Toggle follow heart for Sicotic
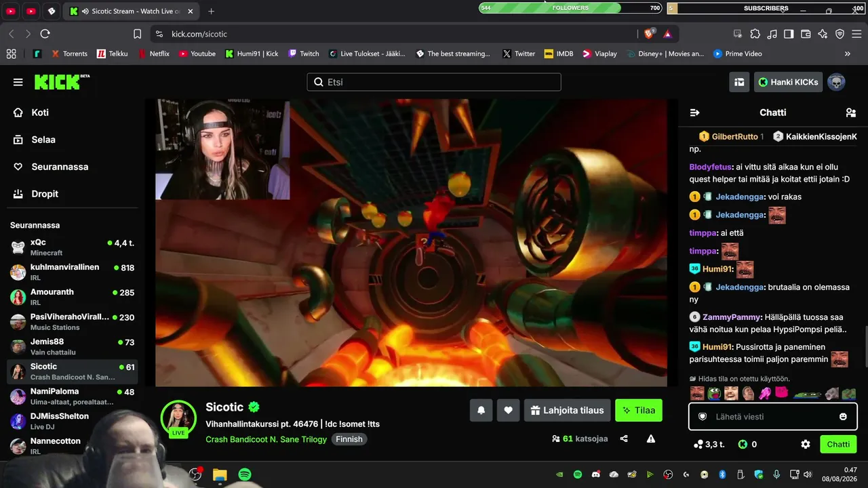Viewport: 868px width, 488px height. tap(508, 410)
